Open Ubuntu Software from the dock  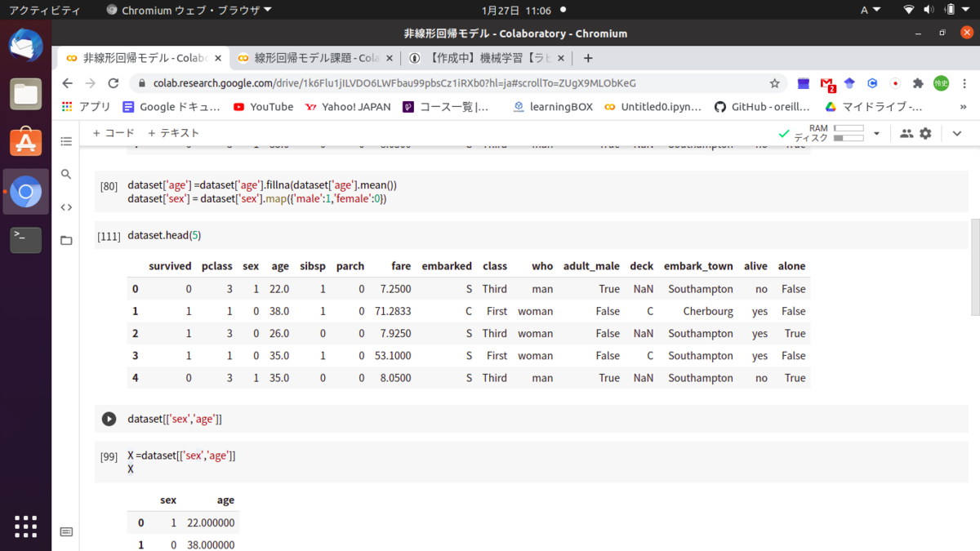pyautogui.click(x=25, y=143)
